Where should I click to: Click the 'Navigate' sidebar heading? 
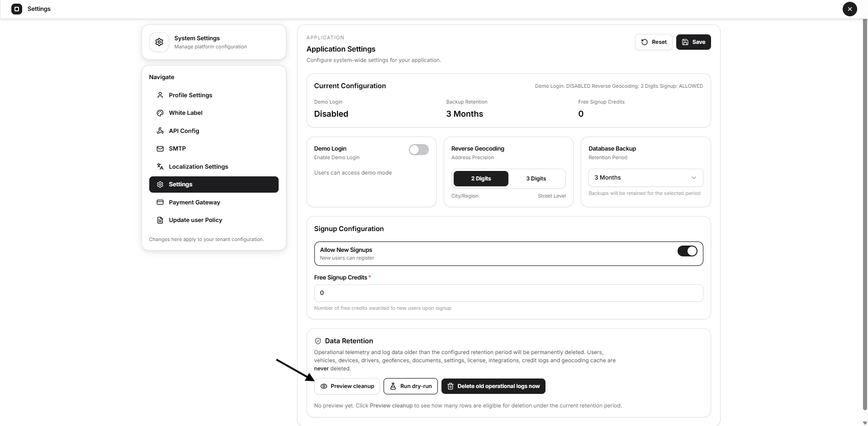click(x=161, y=77)
